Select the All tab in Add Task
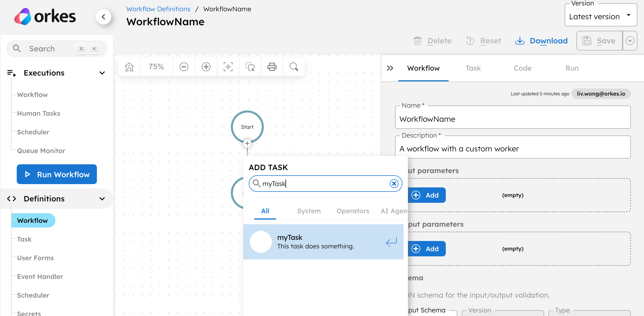644x316 pixels. 265,211
